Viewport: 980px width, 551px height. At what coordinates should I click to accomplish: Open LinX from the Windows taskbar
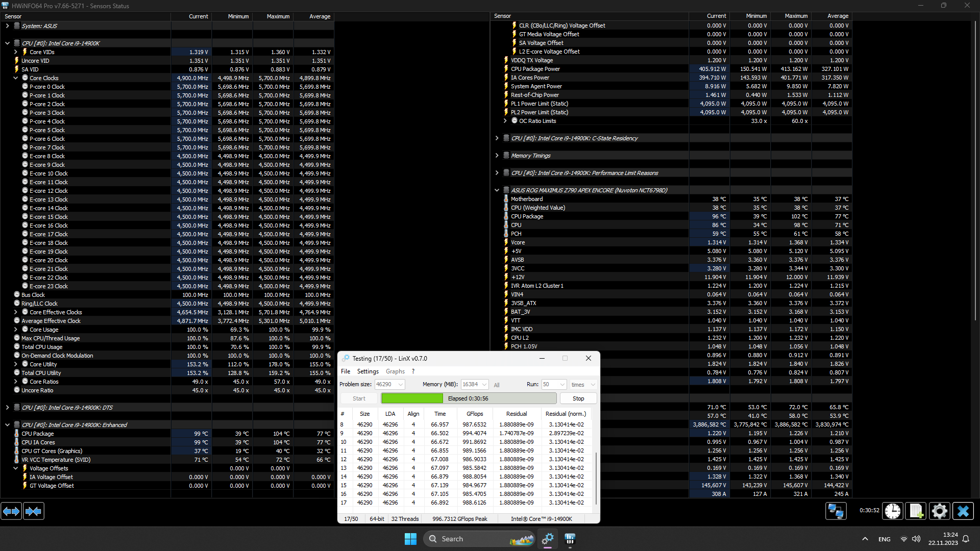548,539
